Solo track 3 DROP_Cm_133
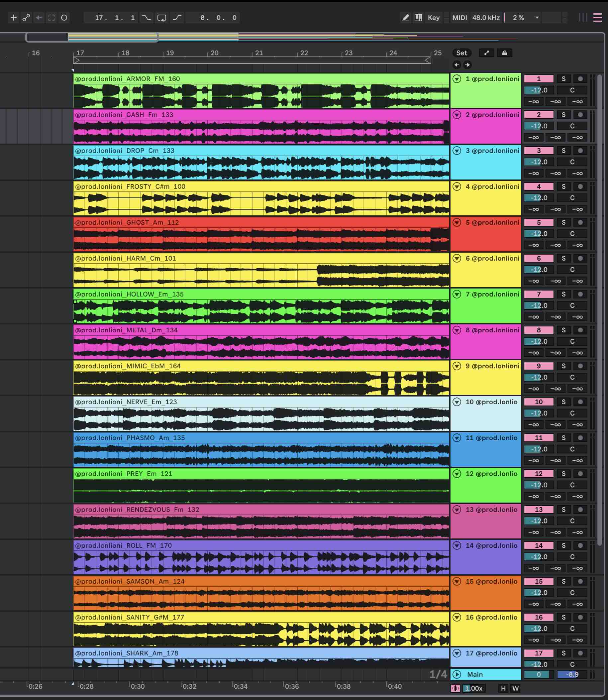608x700 pixels. 563,151
